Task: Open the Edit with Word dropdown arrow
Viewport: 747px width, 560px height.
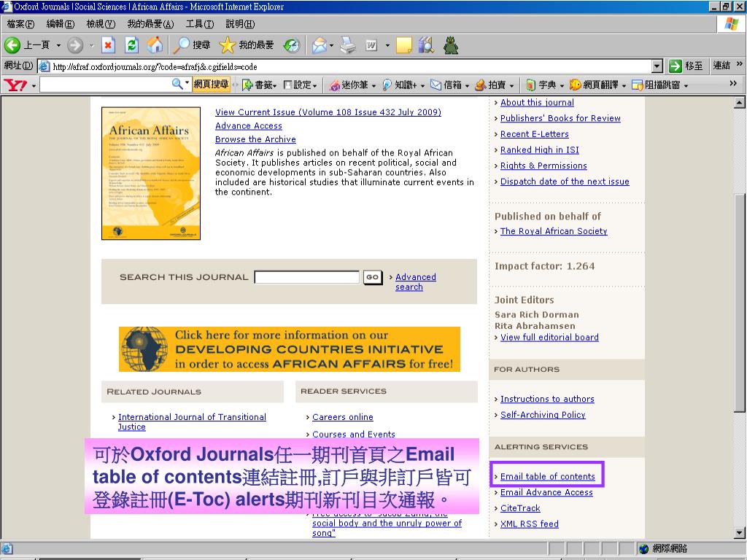Action: pos(387,46)
